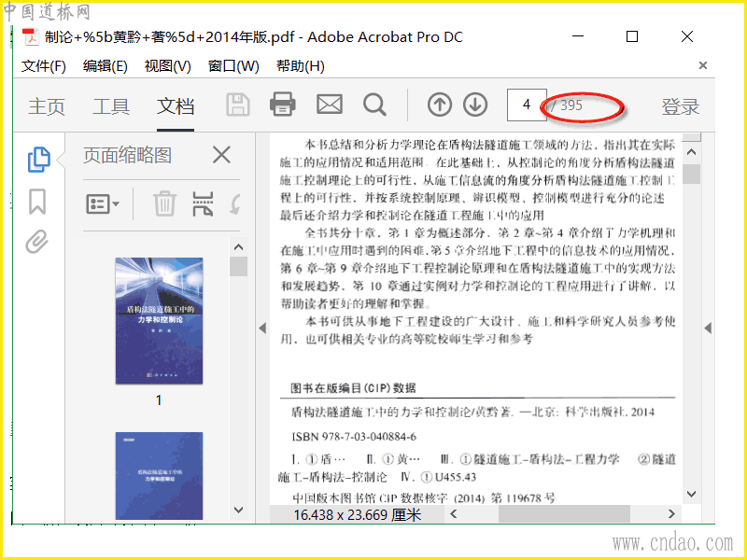
Task: Click thumbnails panel scrollbar thumb
Action: [238, 266]
